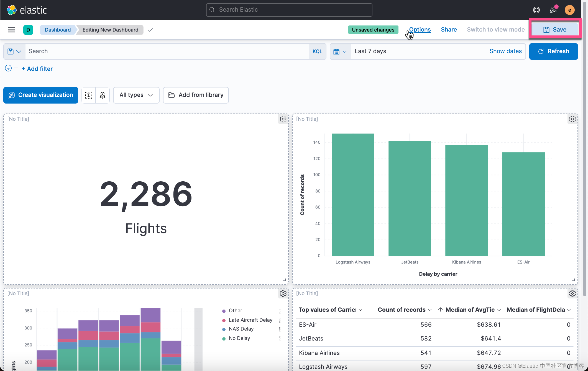Image resolution: width=588 pixels, height=371 pixels.
Task: Open the filter options menu icon
Action: point(8,68)
